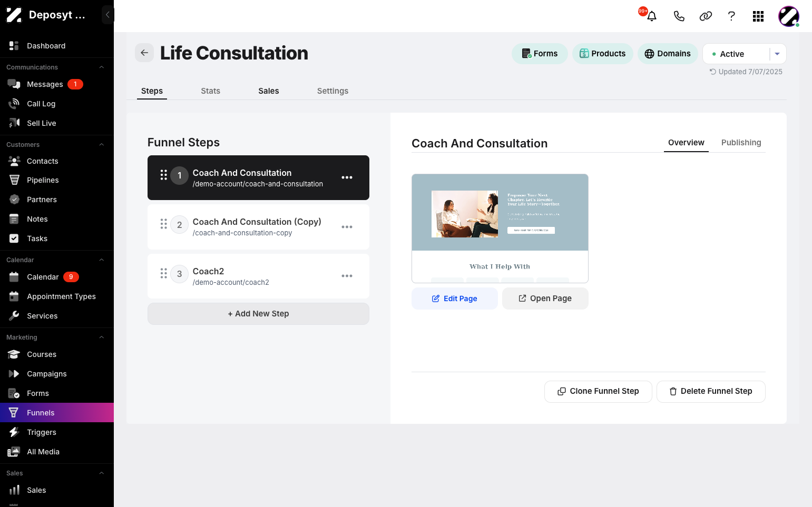This screenshot has width=812, height=507.
Task: Collapse the Sales section
Action: (x=102, y=473)
